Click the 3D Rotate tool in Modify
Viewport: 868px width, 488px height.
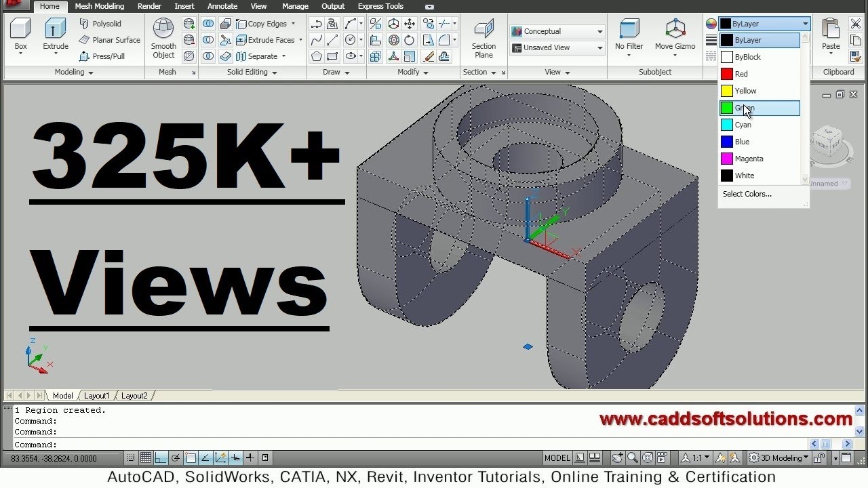pos(393,40)
